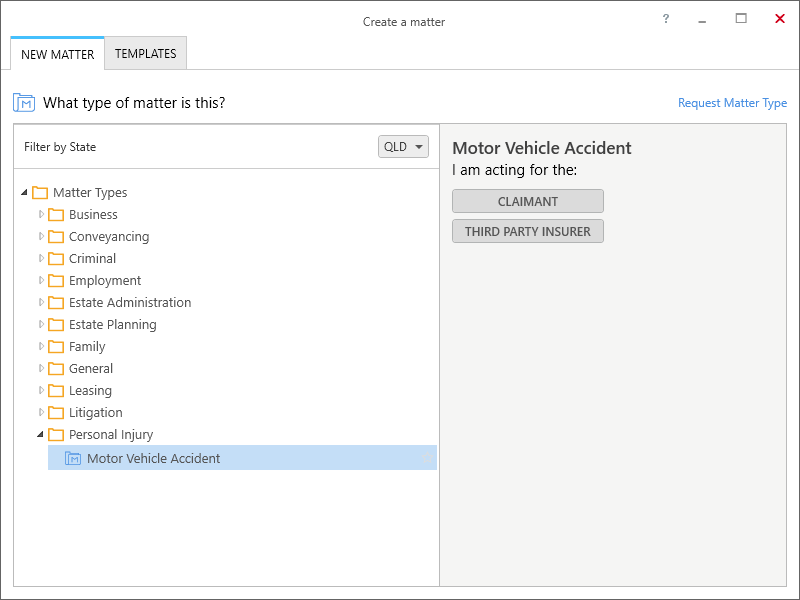Click the favorite star on Motor Vehicle Accident

(x=427, y=458)
